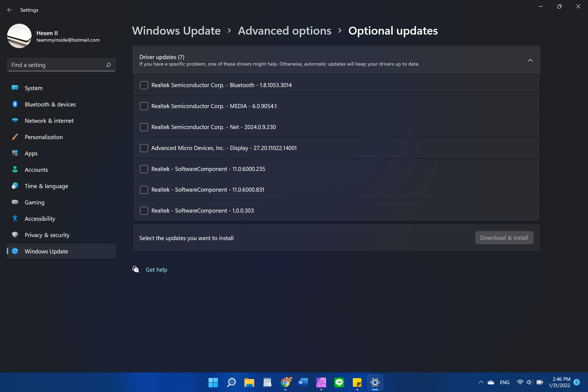Collapse the Driver updates section
588x392 pixels.
tap(530, 60)
